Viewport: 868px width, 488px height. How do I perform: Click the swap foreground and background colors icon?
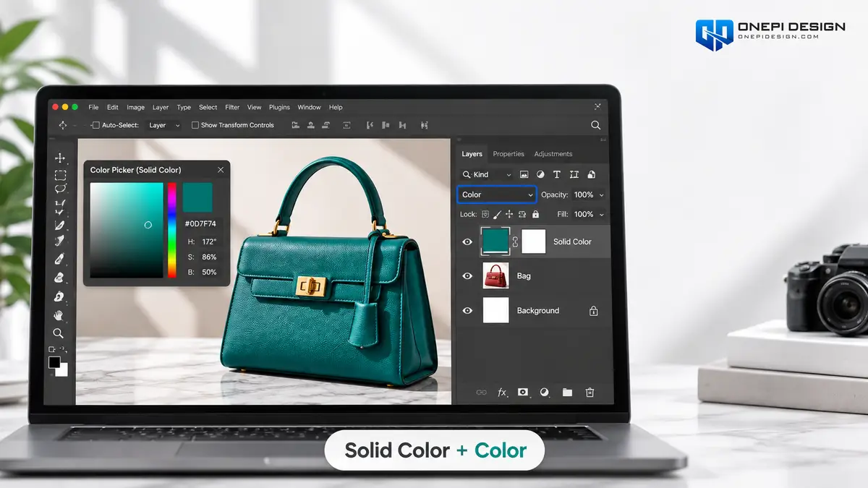point(64,349)
